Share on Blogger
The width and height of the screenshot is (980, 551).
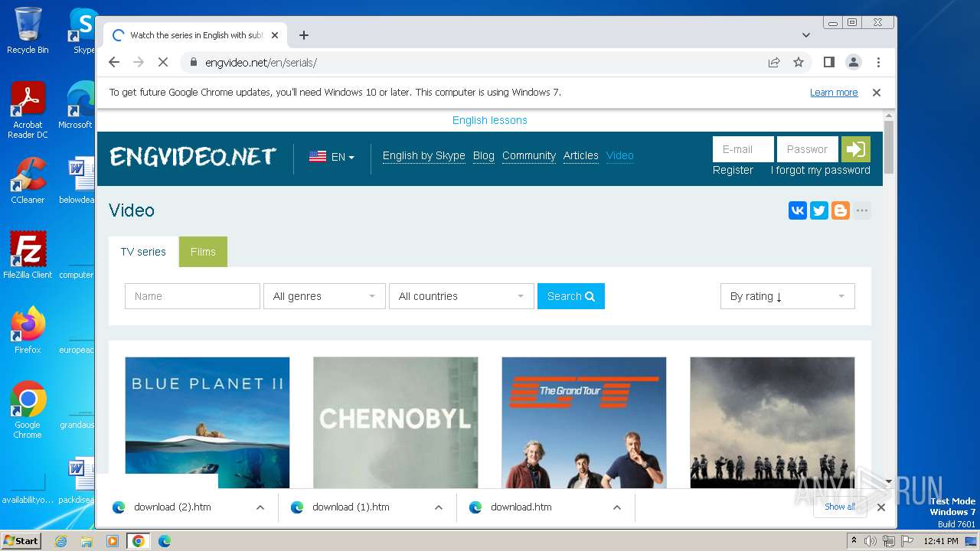click(841, 210)
